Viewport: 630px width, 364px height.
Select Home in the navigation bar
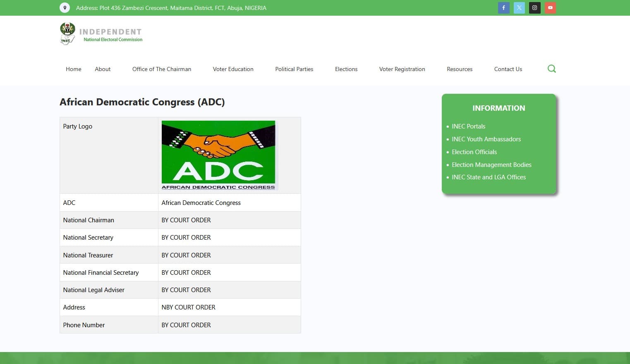tap(73, 69)
